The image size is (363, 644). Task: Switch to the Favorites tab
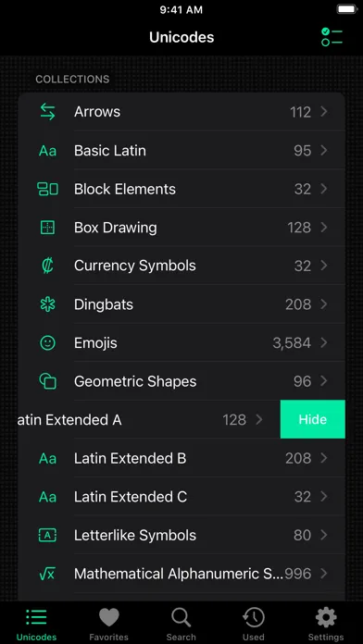tap(109, 625)
